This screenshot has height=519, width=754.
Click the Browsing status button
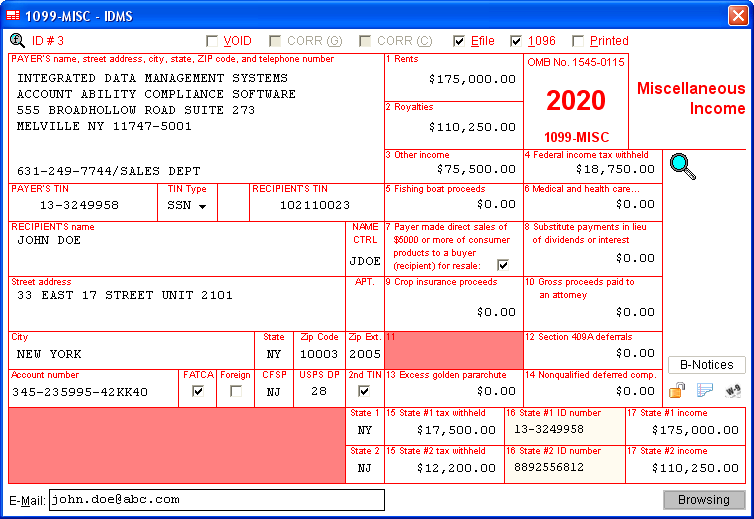[704, 500]
